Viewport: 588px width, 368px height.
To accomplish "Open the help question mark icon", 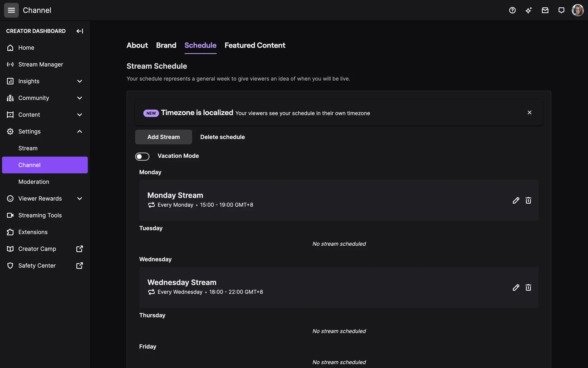I will [512, 10].
